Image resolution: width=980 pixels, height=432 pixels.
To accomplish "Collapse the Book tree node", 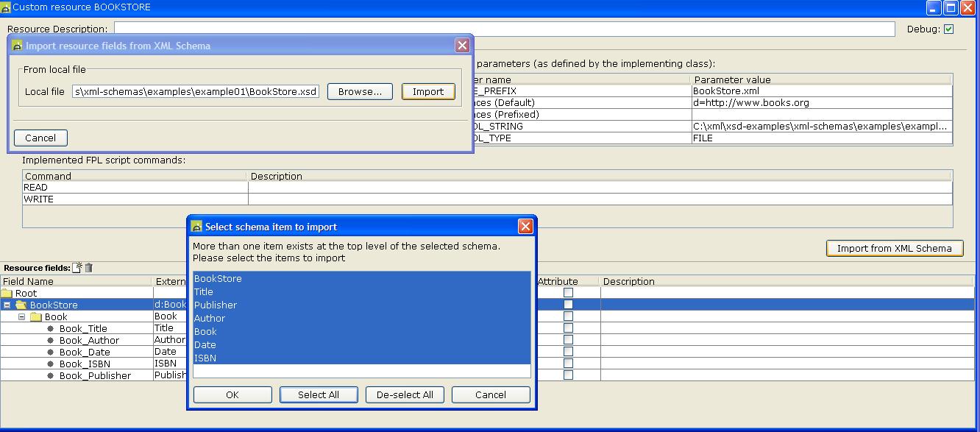I will [21, 316].
